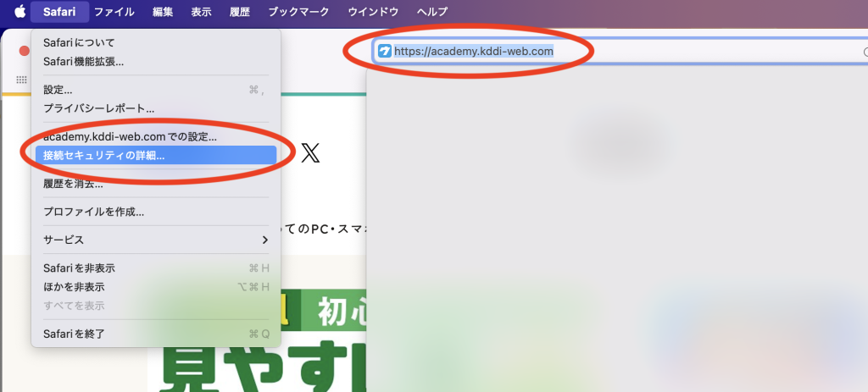
Task: Open 設定... from the Safari menu
Action: 58,89
